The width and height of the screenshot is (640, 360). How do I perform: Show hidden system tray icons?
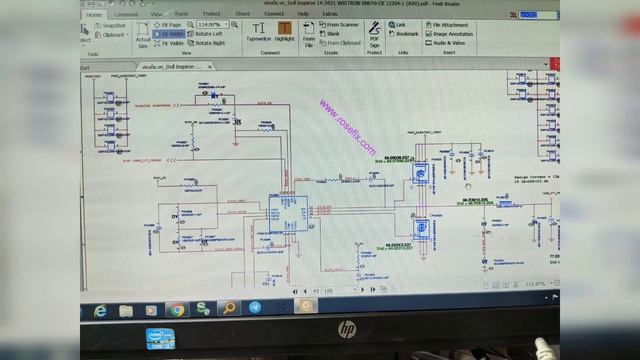click(546, 298)
